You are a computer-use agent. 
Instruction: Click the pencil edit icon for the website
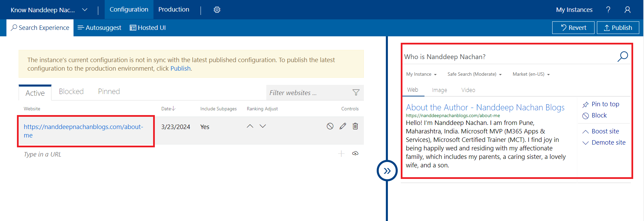[343, 126]
